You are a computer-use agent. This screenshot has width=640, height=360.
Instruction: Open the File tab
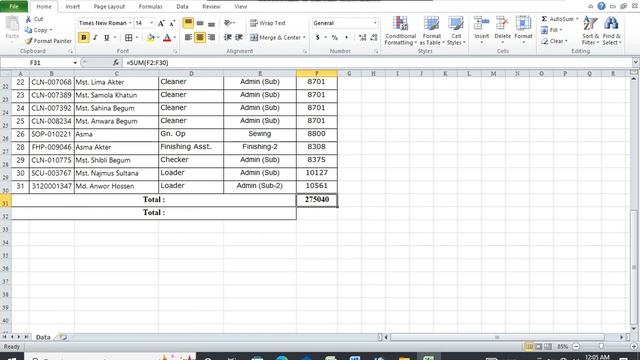(x=14, y=7)
